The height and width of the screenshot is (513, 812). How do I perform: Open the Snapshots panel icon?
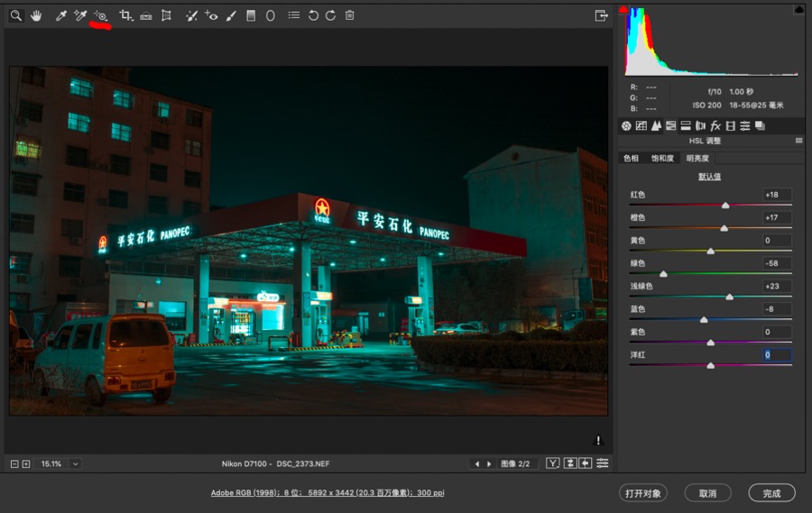[761, 125]
